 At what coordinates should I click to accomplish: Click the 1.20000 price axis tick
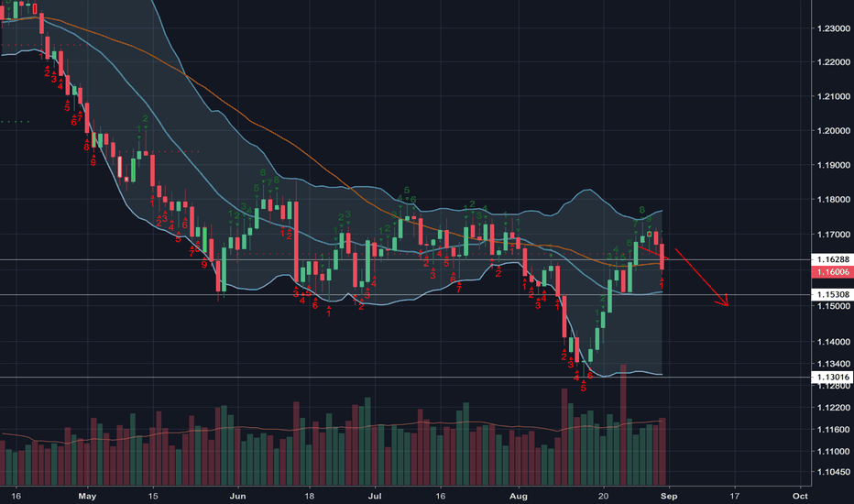pyautogui.click(x=833, y=131)
